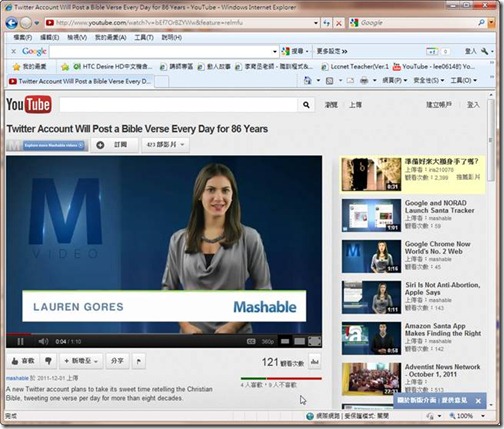Viewport: 504px width, 429px height.
Task: Pause the video
Action: coord(20,341)
